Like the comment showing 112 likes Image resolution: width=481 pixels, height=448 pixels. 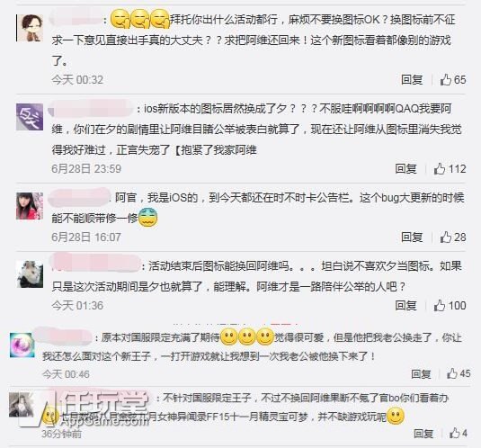tap(440, 169)
